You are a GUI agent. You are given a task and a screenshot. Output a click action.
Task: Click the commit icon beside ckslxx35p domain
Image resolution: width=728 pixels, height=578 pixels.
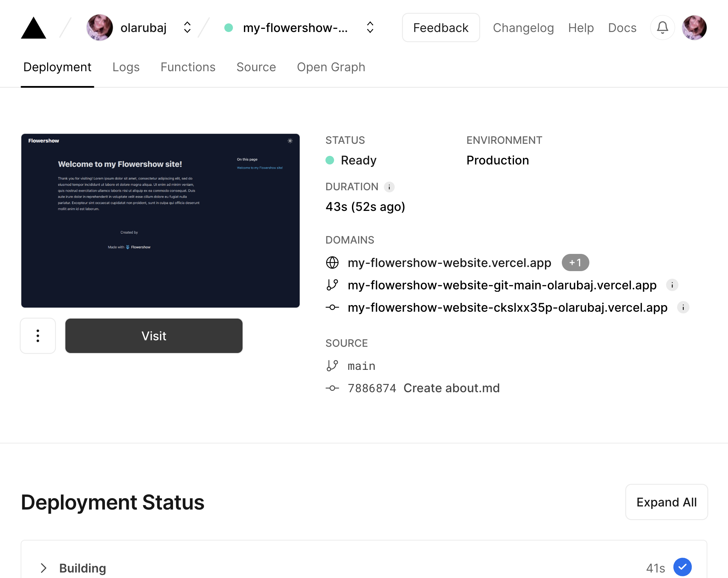(x=332, y=307)
